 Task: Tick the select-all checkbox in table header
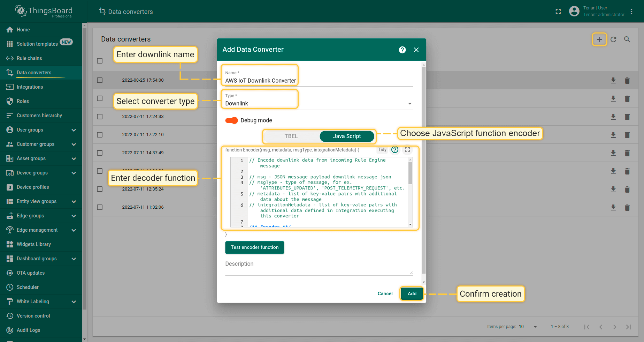pos(100,61)
